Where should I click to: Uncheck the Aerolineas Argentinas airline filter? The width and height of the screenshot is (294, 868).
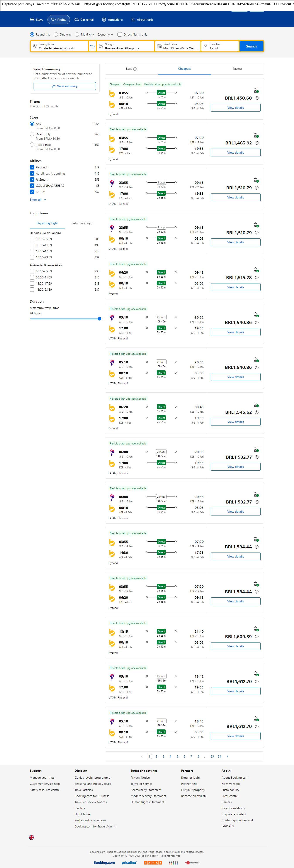[32, 173]
